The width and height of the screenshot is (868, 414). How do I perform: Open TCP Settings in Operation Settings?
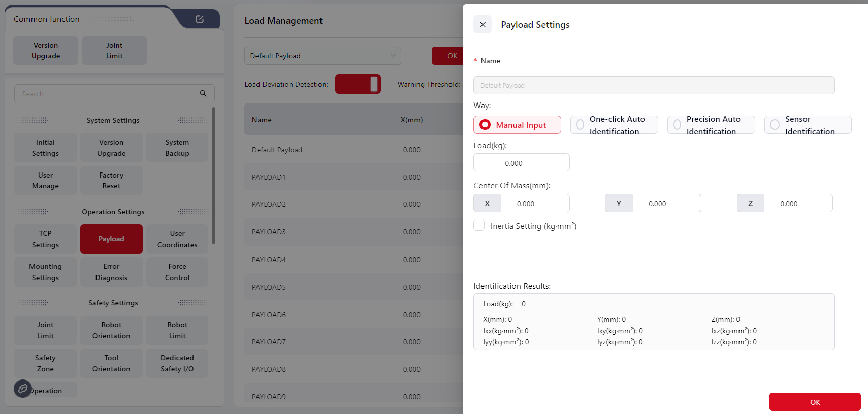click(45, 239)
